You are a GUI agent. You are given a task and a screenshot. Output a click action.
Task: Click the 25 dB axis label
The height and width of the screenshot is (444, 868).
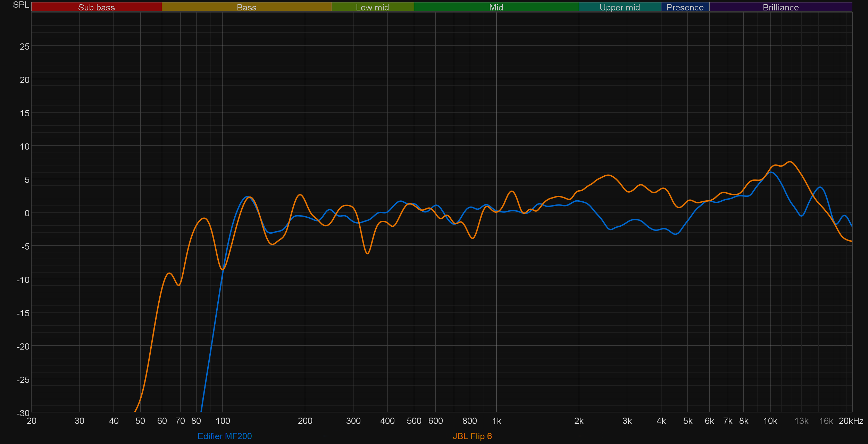24,47
